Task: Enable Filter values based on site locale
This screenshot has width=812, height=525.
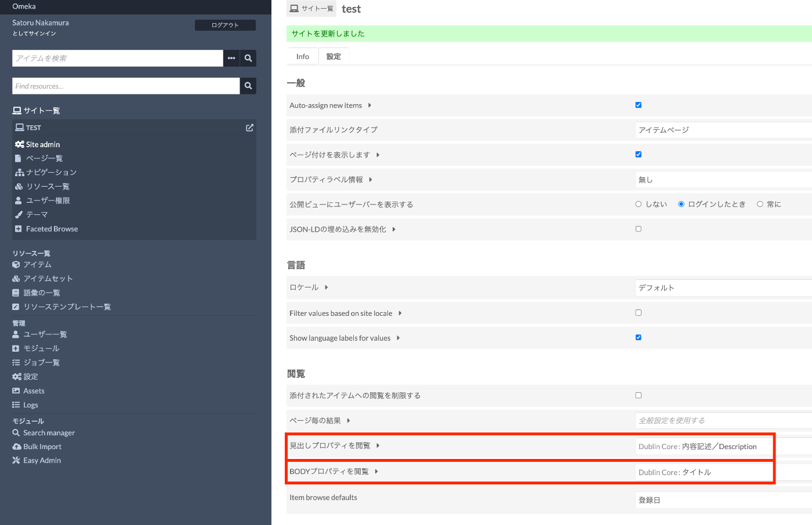Action: (x=639, y=312)
